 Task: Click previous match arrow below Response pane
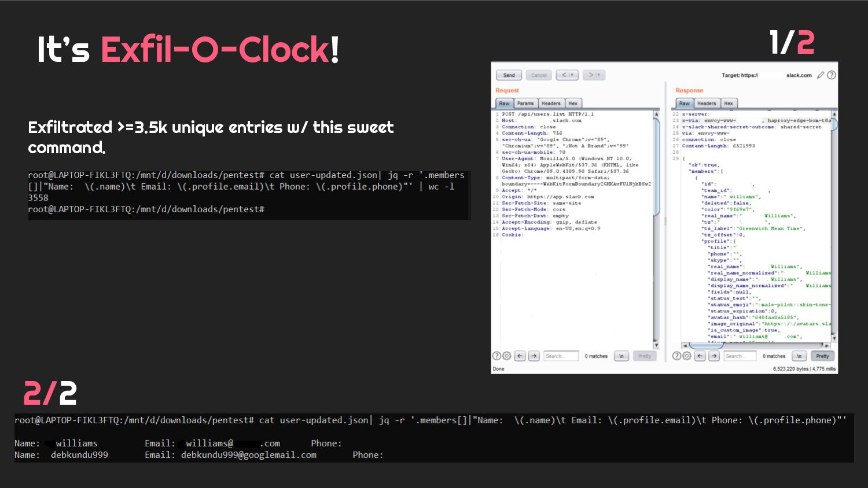[x=700, y=356]
